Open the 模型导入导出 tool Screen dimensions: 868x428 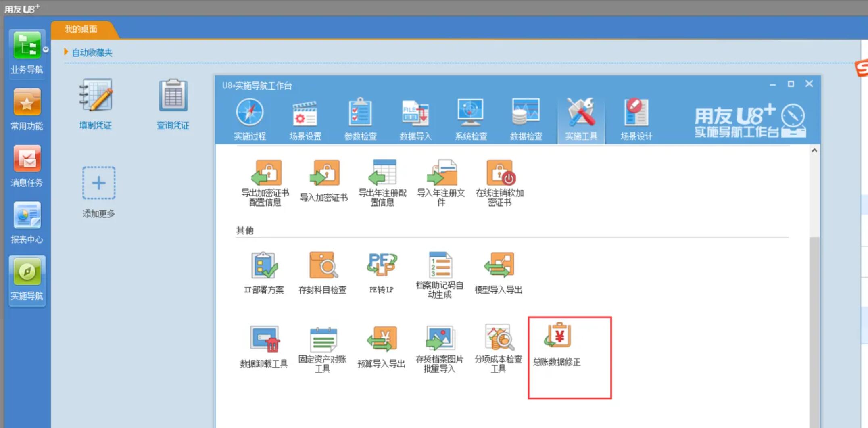(x=499, y=273)
